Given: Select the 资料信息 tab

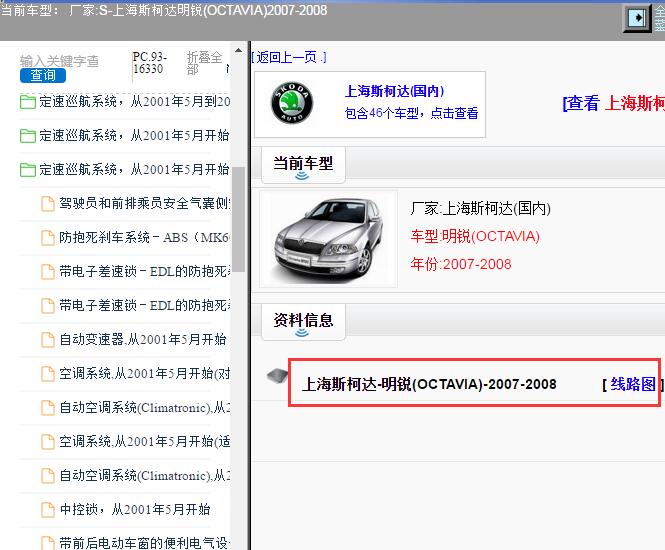Looking at the screenshot, I should click(303, 322).
